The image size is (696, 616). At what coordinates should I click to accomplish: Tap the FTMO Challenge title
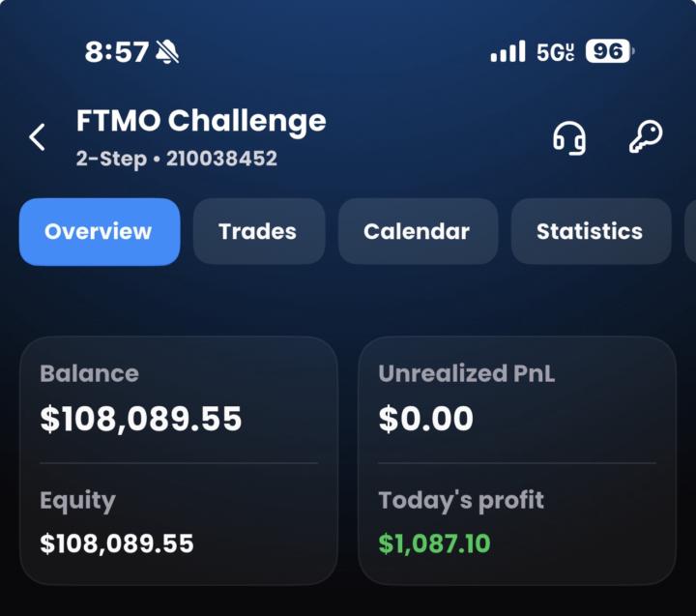(x=201, y=122)
